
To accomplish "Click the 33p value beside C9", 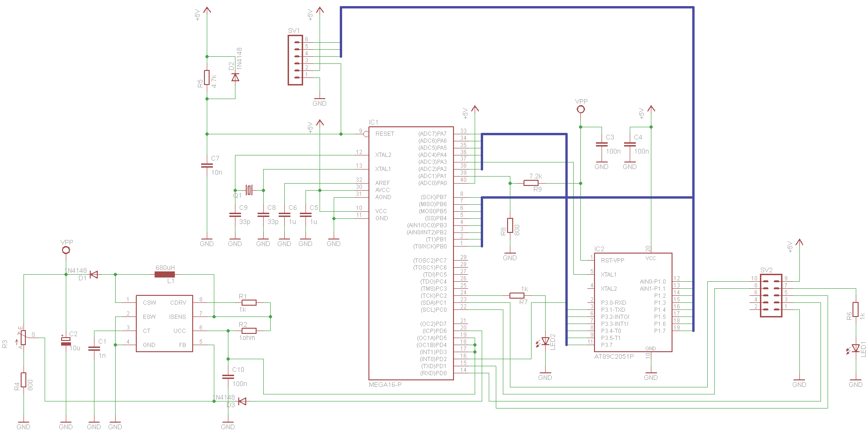I will pyautogui.click(x=245, y=222).
